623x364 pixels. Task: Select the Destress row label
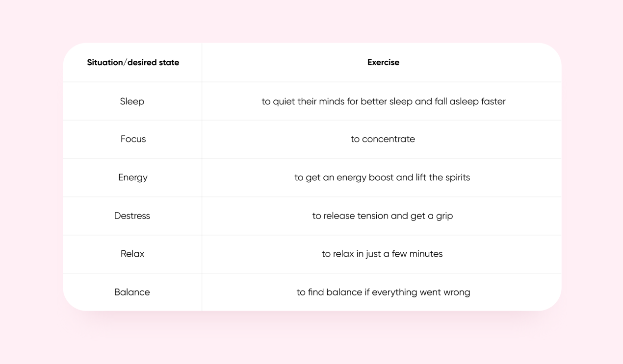pyautogui.click(x=132, y=216)
